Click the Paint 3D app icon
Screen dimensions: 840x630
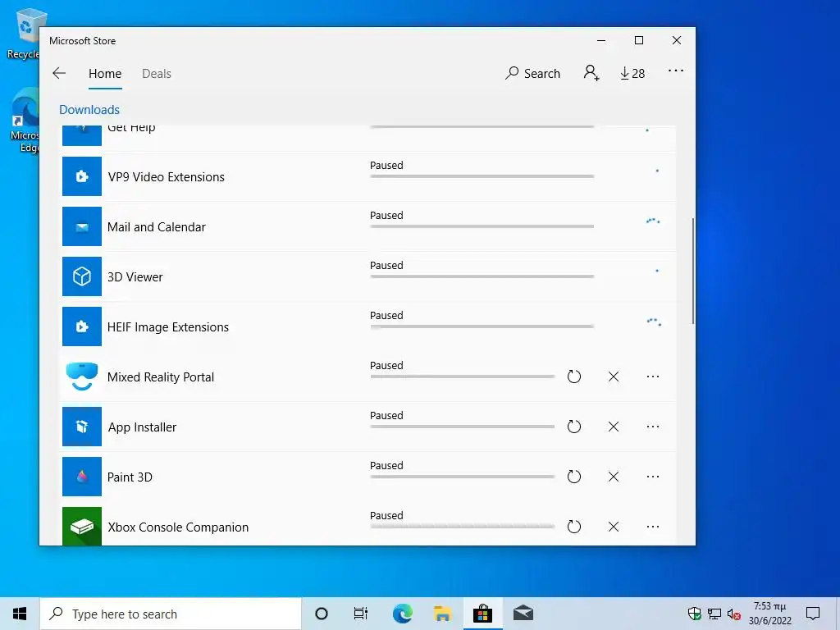point(82,477)
